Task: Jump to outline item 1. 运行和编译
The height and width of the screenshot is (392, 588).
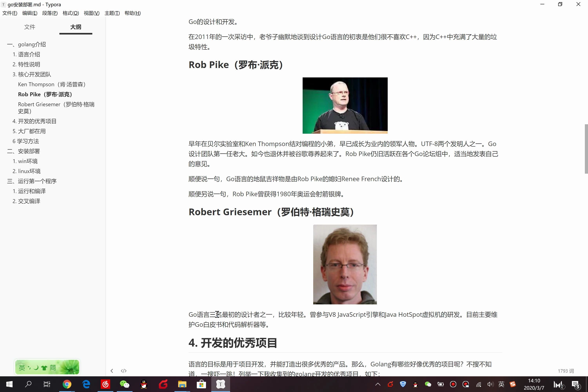Action: click(29, 191)
